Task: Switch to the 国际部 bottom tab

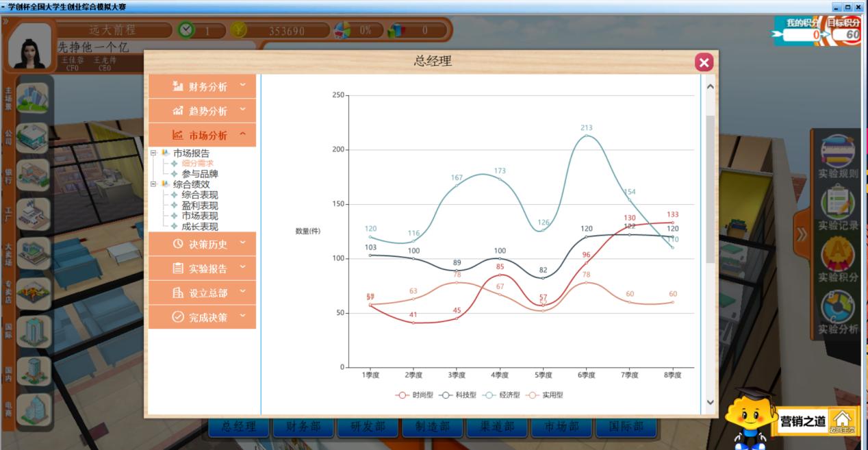Action: coord(626,427)
